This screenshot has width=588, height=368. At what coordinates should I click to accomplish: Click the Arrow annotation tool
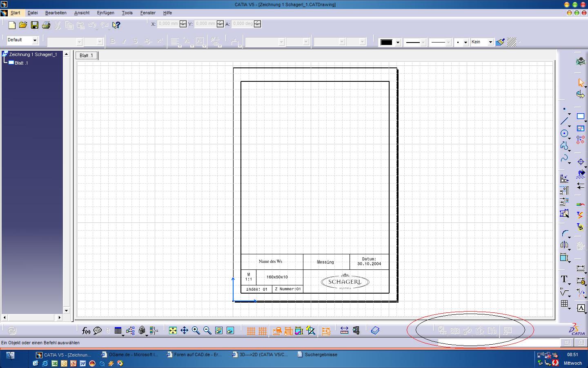pos(581,186)
